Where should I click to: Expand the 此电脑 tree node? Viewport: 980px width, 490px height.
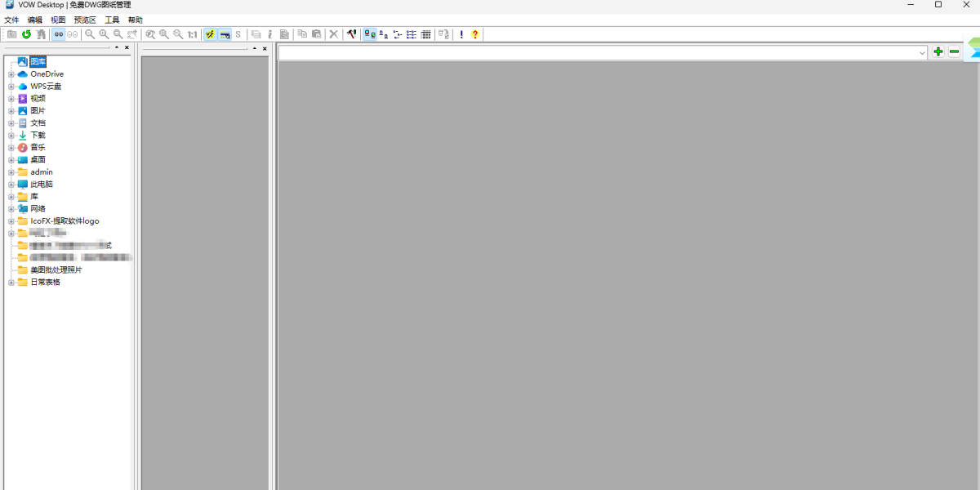click(11, 185)
